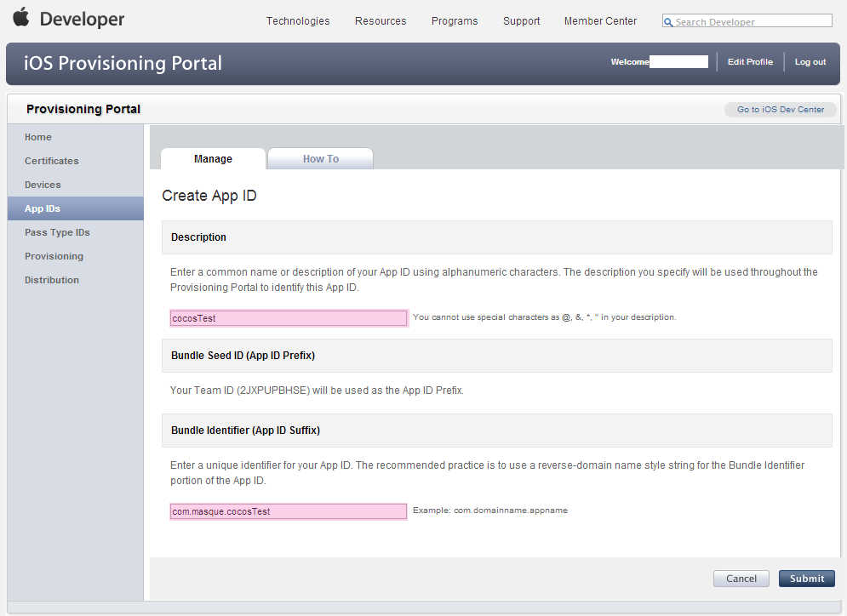This screenshot has width=847, height=616.
Task: Click the Developer title text
Action: tap(82, 19)
